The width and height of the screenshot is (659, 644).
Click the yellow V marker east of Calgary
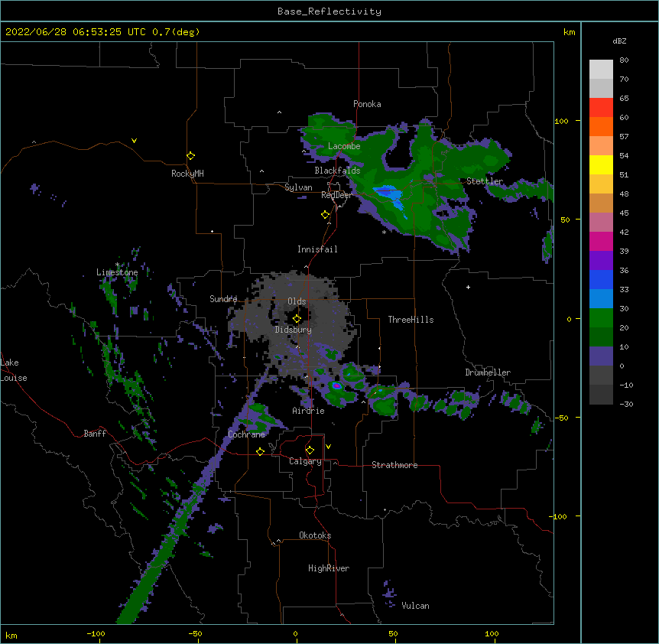[x=328, y=447]
